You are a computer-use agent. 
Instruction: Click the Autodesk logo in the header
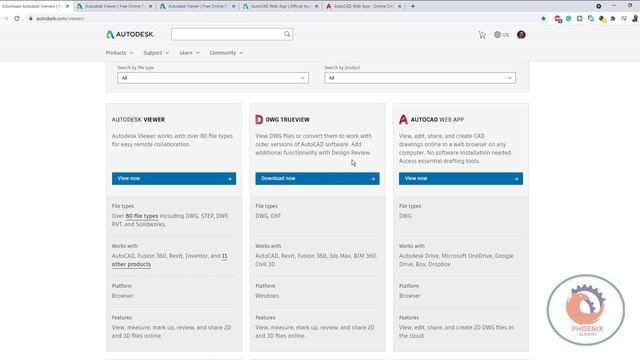click(x=130, y=35)
